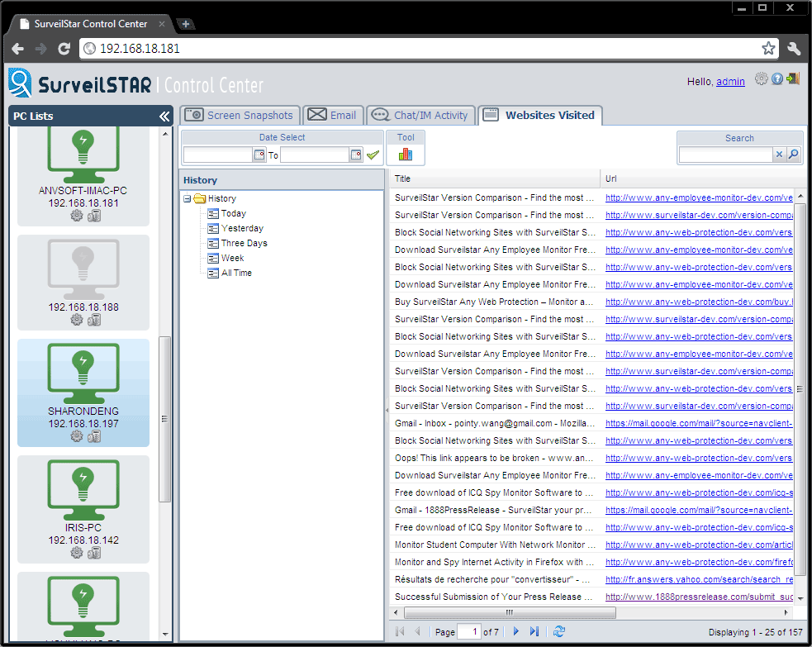Open the start date calendar picker
Screen dimensions: 812x647
tap(259, 155)
